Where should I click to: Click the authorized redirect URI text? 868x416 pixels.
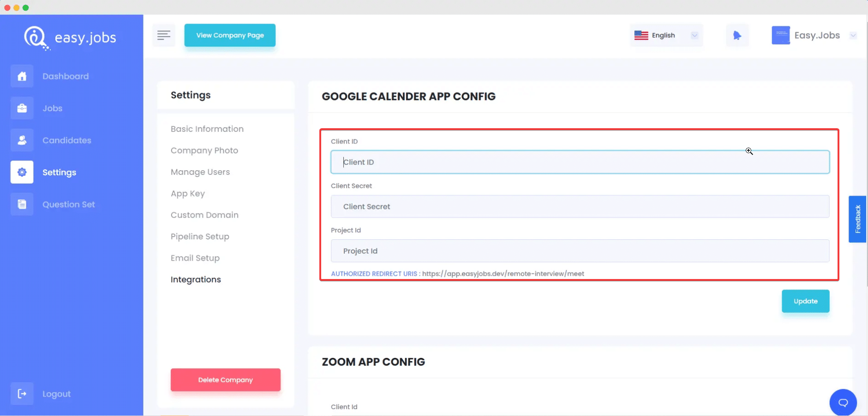click(x=503, y=273)
